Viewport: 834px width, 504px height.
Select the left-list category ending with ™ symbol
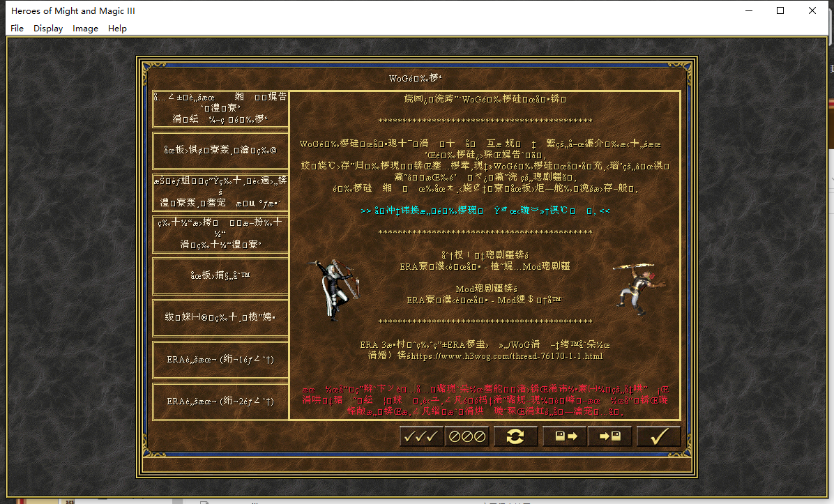(220, 276)
